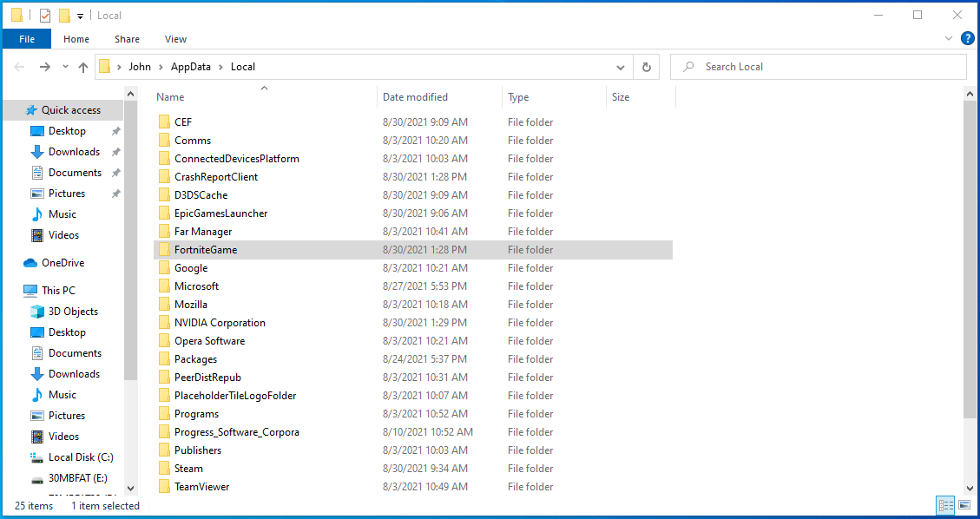Viewport: 980px width, 519px height.
Task: Open the recent locations dropdown arrow
Action: [x=65, y=67]
